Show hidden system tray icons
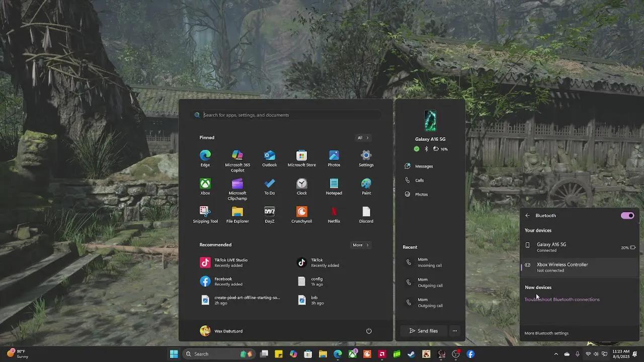Screen dimensions: 644x362 (556, 354)
